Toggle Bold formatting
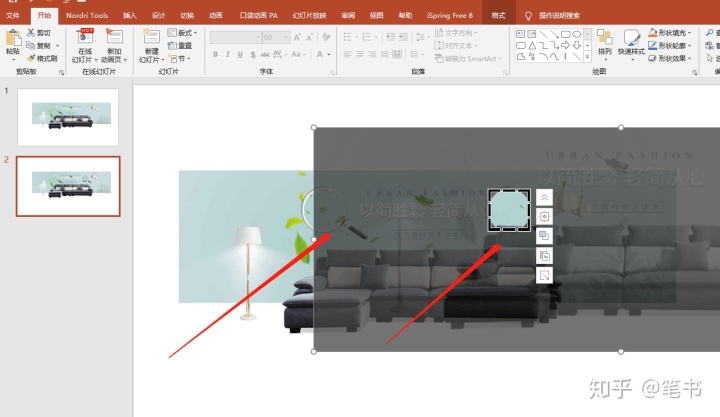Image resolution: width=720 pixels, height=417 pixels. pyautogui.click(x=215, y=54)
